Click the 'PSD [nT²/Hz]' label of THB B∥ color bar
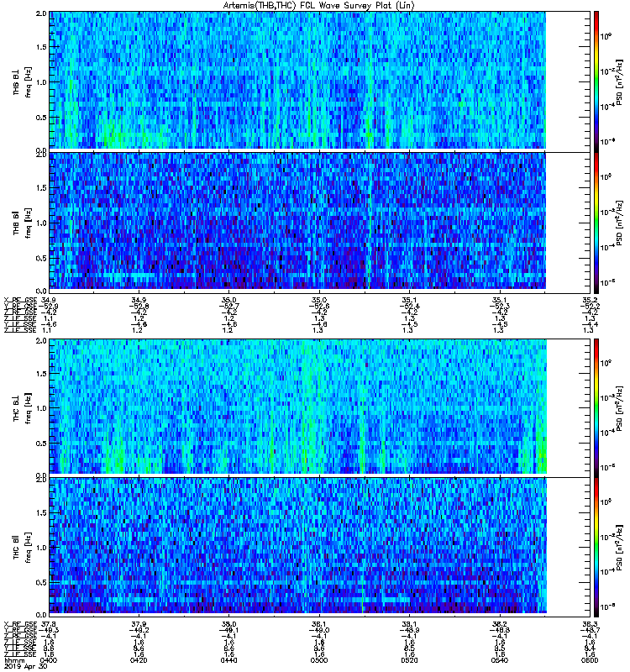 [619, 223]
